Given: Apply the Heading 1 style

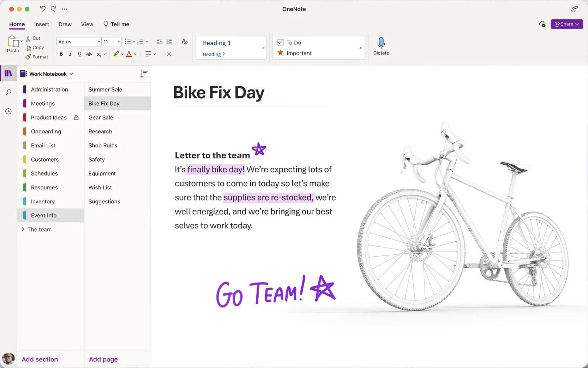Looking at the screenshot, I should click(216, 43).
